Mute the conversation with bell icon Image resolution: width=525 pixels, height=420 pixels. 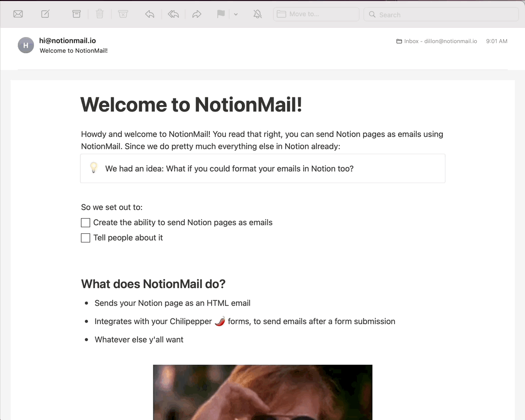click(257, 14)
